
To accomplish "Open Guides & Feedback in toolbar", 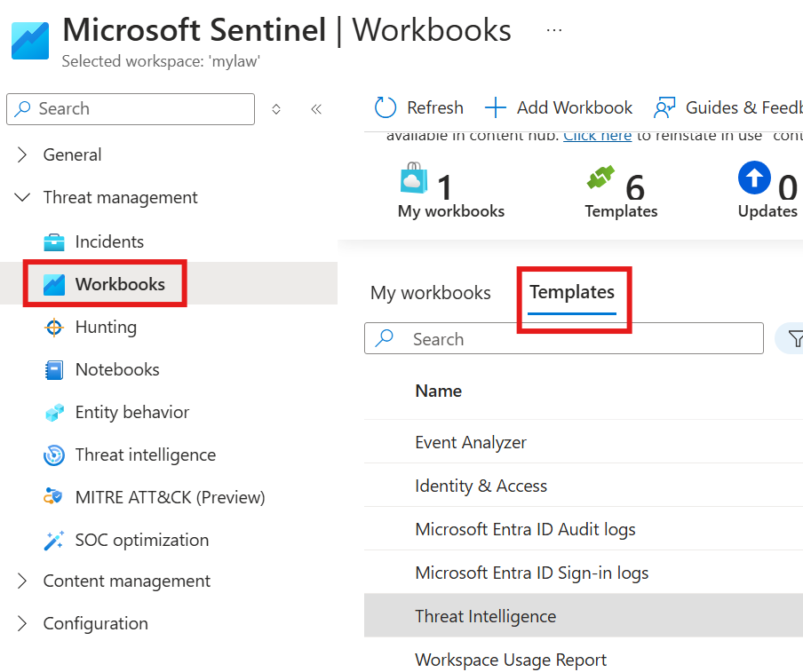I will tap(727, 107).
